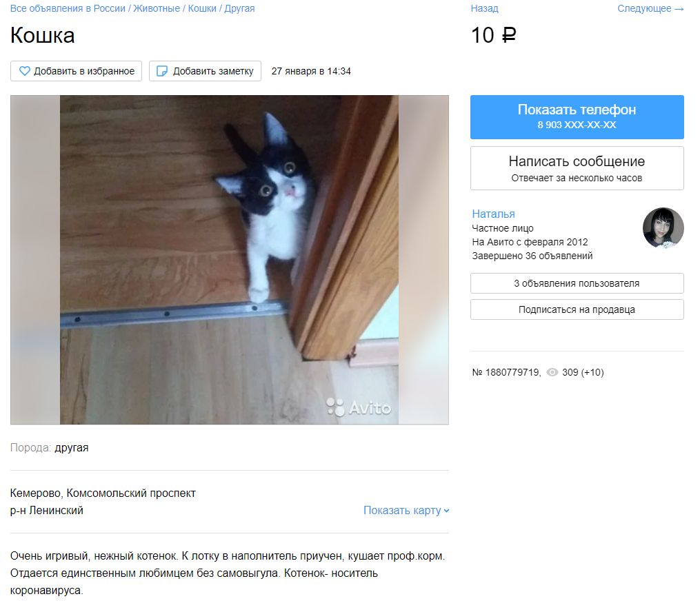Show the seller's phone number

point(577,117)
